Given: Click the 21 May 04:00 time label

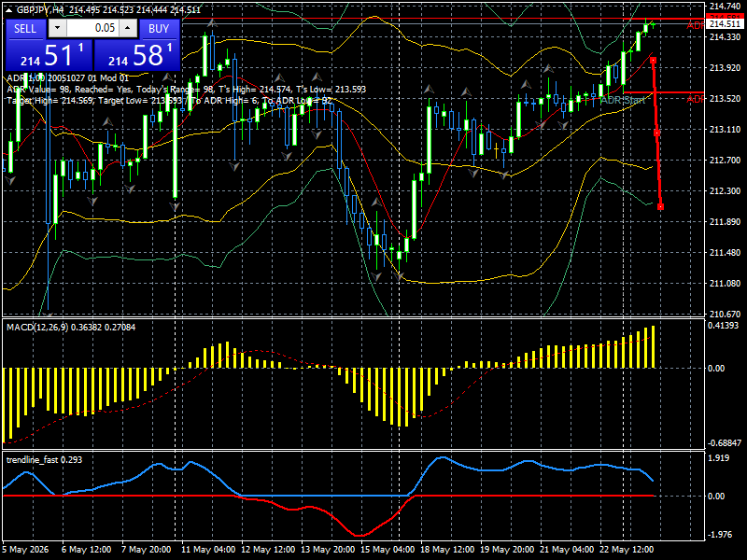Looking at the screenshot, I should coord(567,549).
